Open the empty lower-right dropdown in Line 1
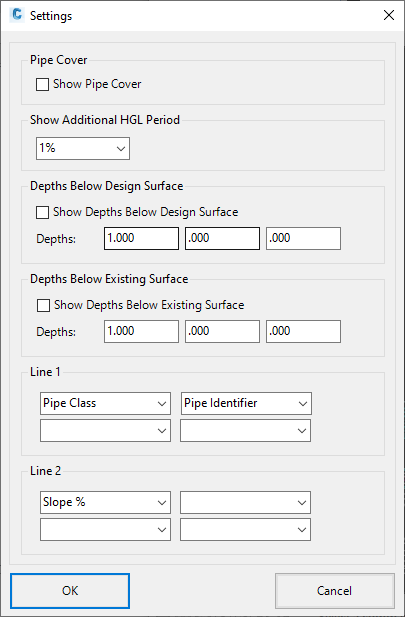This screenshot has width=405, height=617. click(245, 430)
